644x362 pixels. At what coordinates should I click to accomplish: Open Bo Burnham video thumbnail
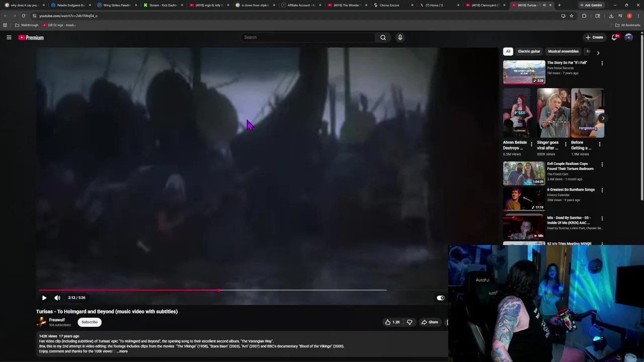524,199
